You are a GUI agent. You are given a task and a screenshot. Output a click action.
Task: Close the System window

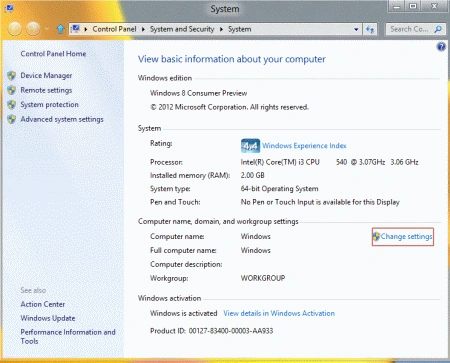pyautogui.click(x=434, y=7)
